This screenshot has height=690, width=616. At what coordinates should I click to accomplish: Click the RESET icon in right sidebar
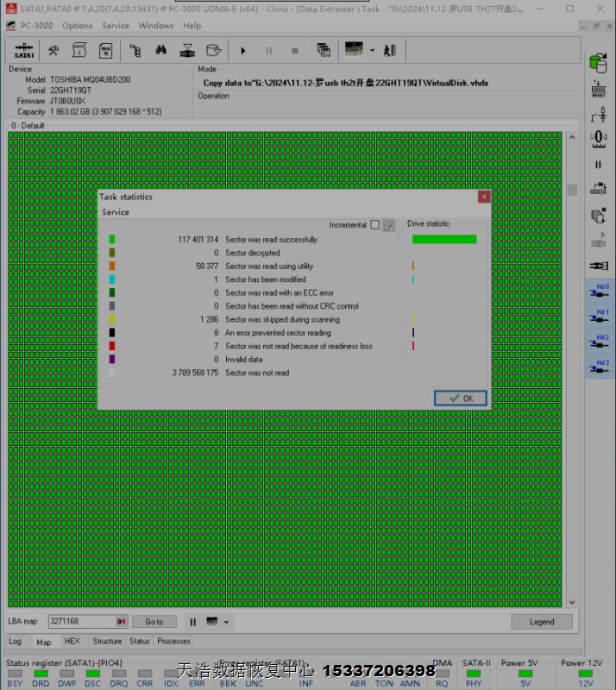pyautogui.click(x=598, y=90)
